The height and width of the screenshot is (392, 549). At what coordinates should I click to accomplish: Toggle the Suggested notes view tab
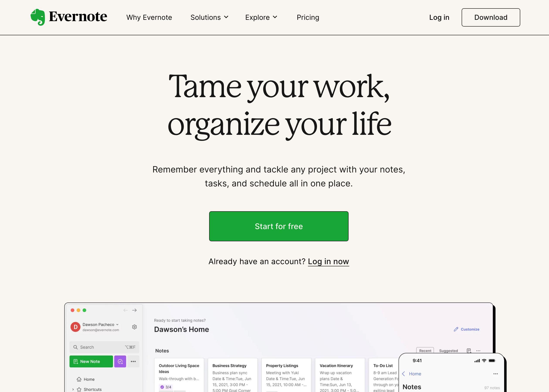pyautogui.click(x=448, y=350)
